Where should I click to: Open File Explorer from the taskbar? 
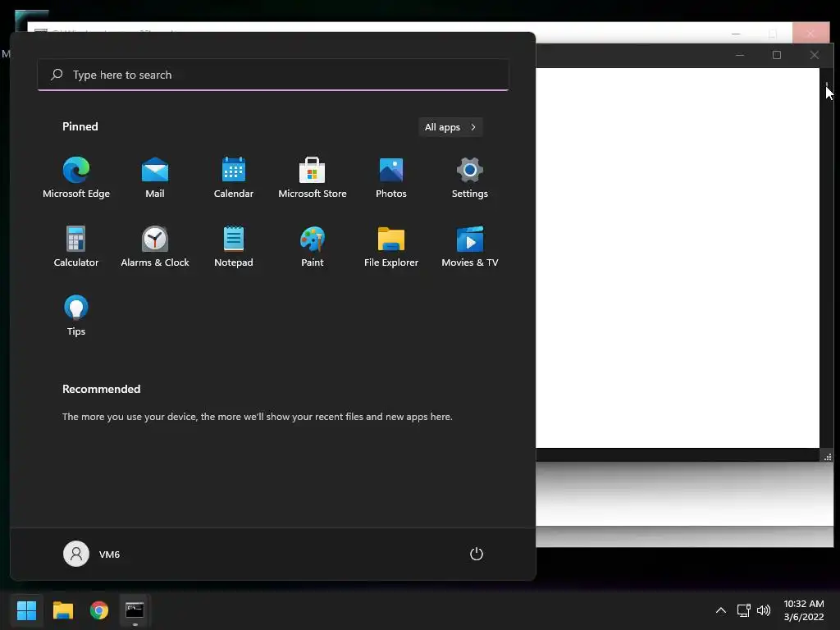coord(62,610)
